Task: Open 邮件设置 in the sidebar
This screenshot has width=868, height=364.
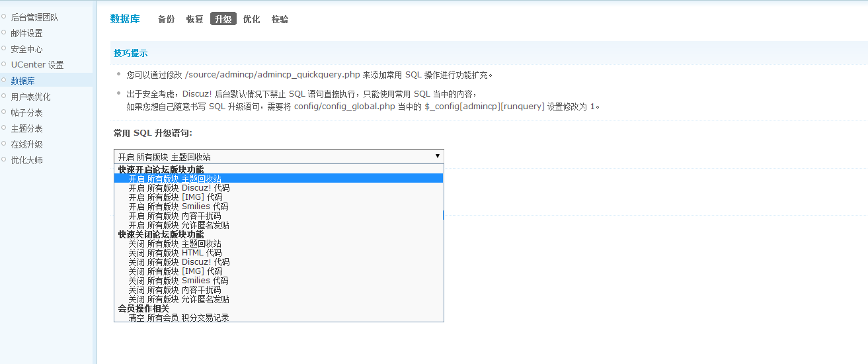Action: coord(26,33)
